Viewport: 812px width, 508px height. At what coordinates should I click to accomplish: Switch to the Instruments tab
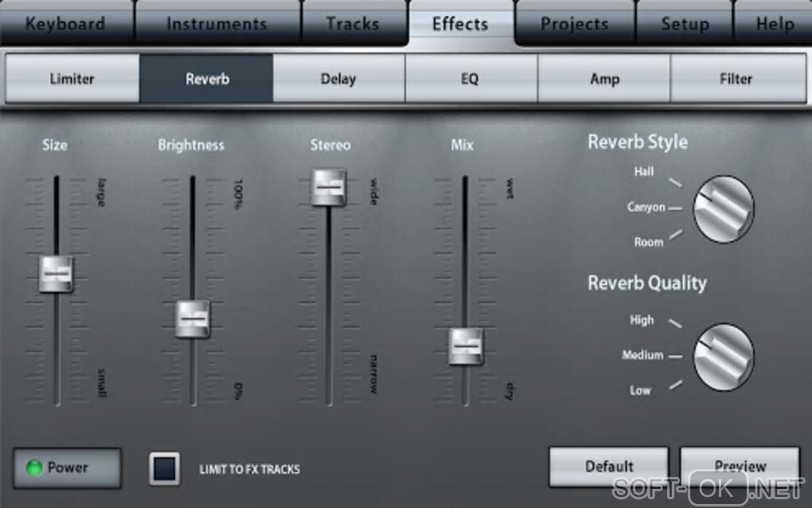(217, 24)
